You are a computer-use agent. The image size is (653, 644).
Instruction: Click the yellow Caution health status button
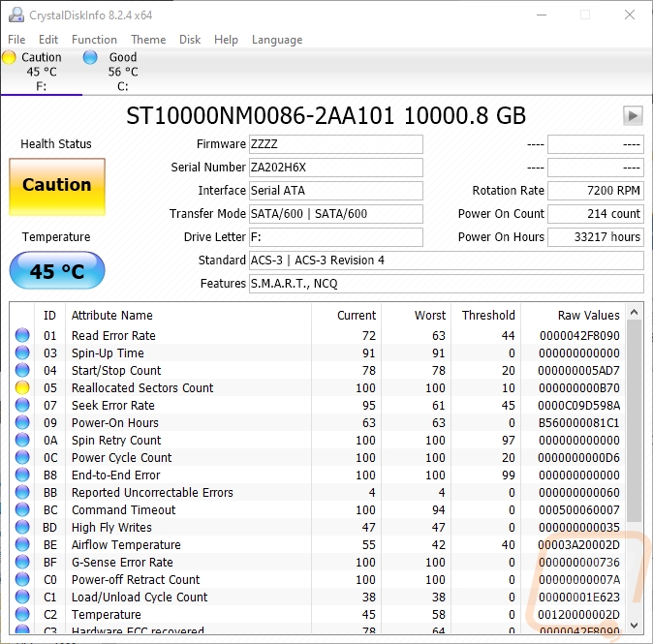point(57,186)
